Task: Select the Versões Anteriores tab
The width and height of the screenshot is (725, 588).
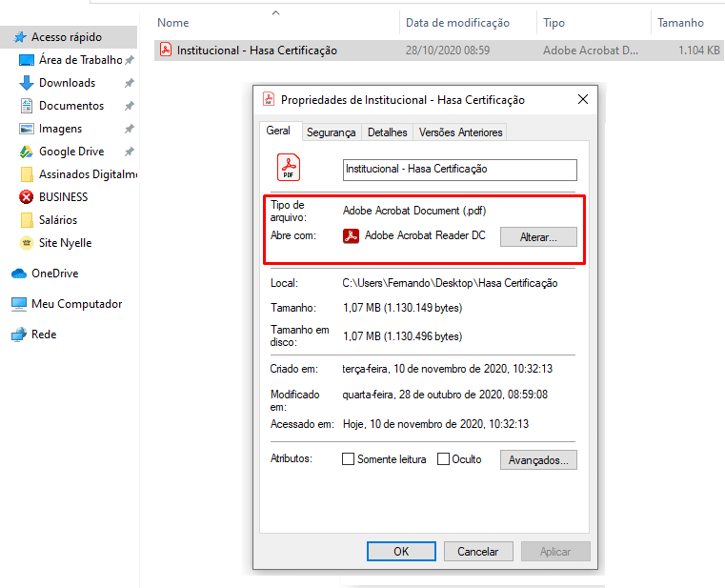Action: pyautogui.click(x=460, y=132)
